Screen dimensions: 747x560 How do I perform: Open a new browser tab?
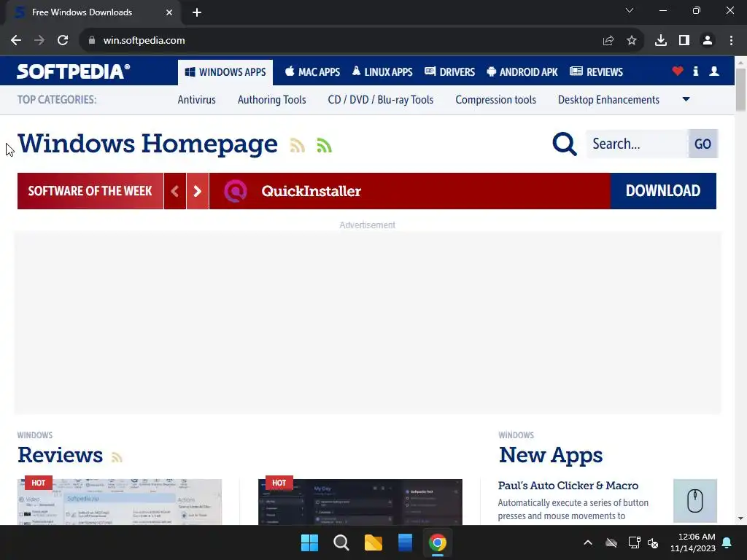pos(197,12)
